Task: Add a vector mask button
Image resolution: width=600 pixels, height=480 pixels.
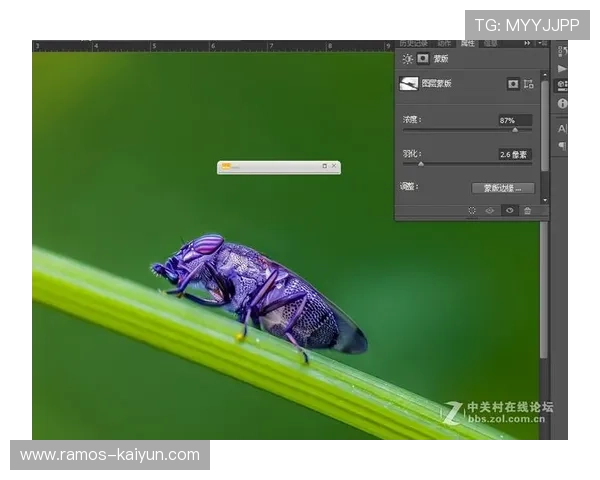Action: [529, 84]
